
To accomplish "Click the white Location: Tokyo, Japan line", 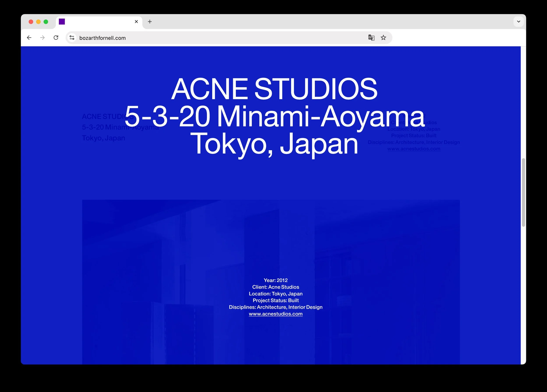I will [x=276, y=294].
